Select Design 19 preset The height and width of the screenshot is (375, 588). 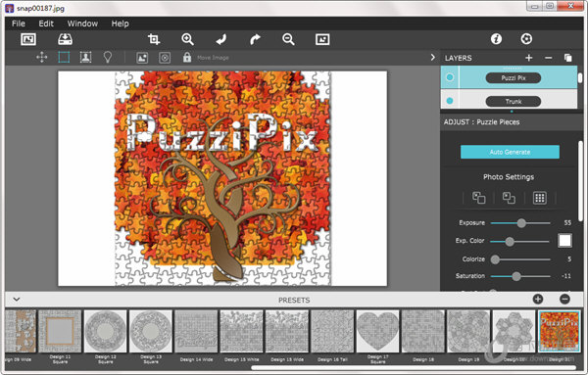click(468, 331)
